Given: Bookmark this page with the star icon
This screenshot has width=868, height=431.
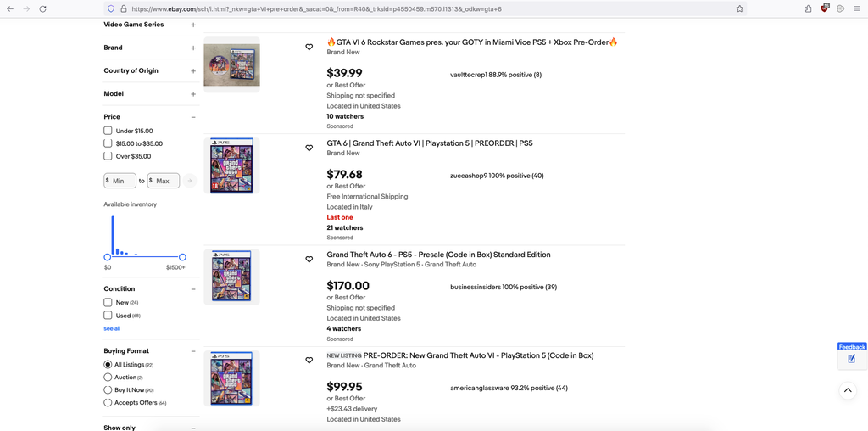Looking at the screenshot, I should pyautogui.click(x=739, y=8).
